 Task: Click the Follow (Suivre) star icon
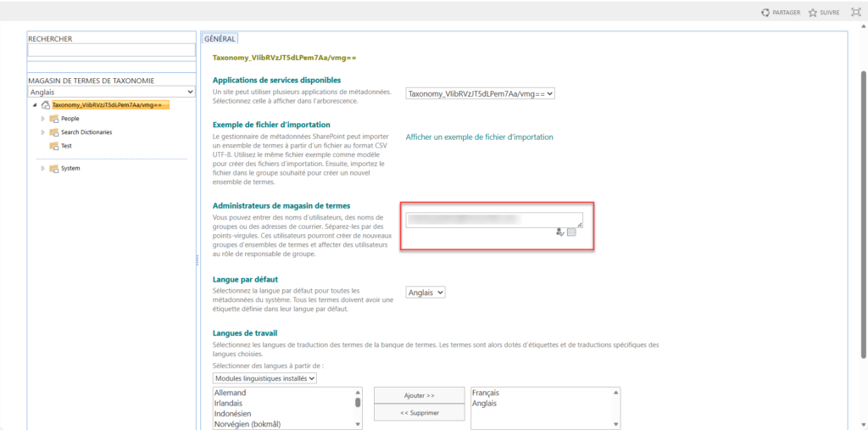pos(812,13)
